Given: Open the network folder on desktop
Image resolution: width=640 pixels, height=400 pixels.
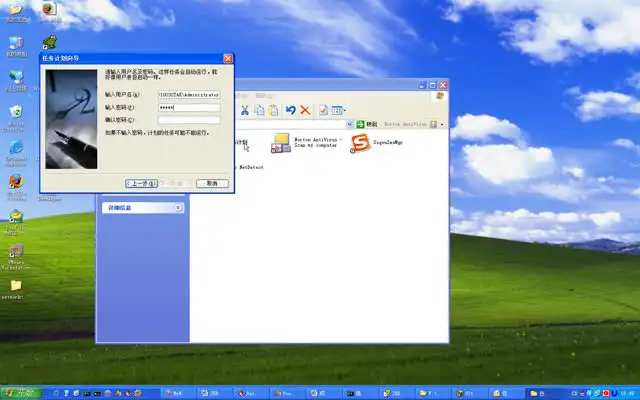Looking at the screenshot, I should [15, 286].
